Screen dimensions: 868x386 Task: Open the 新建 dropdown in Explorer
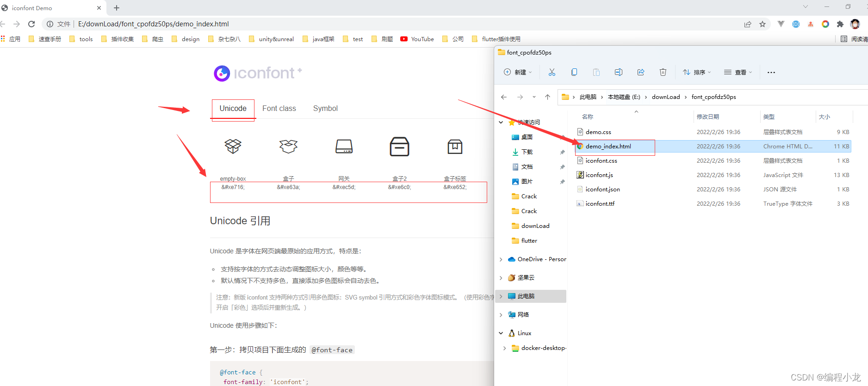[518, 72]
